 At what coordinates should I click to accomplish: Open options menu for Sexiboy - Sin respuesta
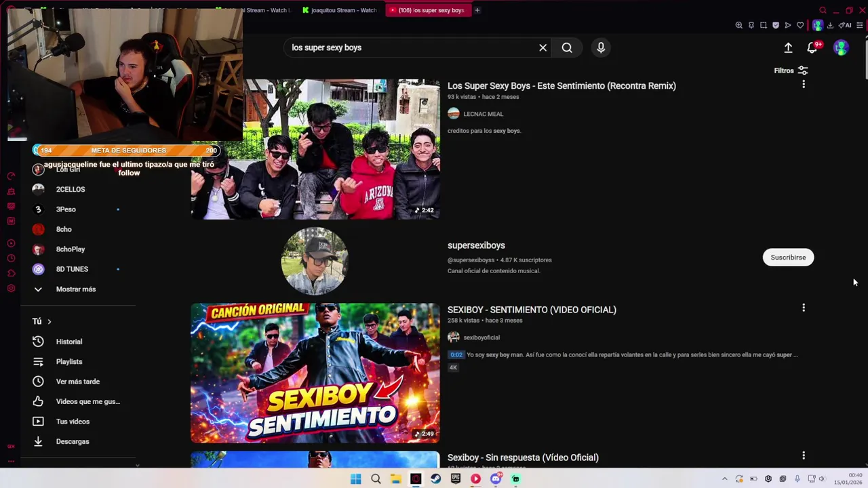pos(804,455)
